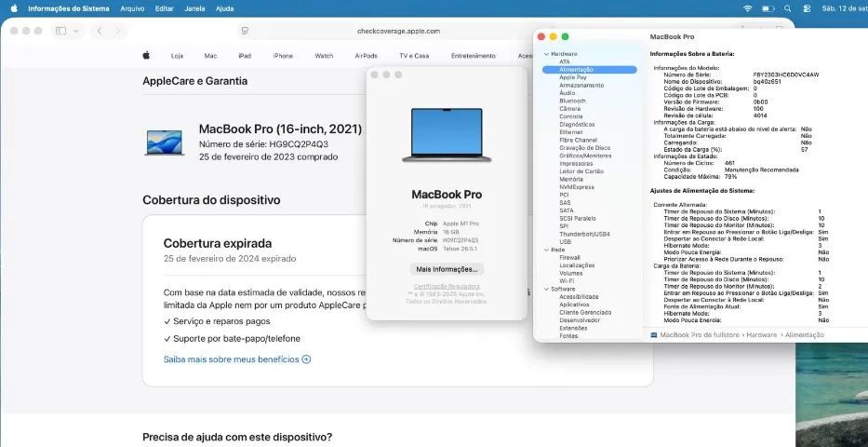Open the Editar menu
Image resolution: width=868 pixels, height=447 pixels.
tap(165, 9)
